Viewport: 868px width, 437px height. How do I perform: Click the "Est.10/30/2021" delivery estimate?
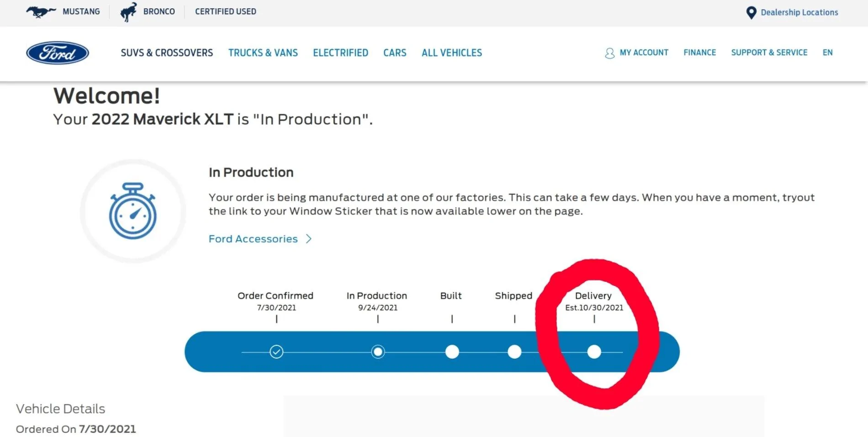pos(594,308)
